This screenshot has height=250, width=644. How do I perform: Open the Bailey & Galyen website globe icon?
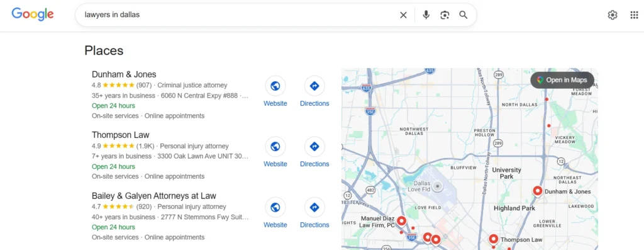point(275,207)
